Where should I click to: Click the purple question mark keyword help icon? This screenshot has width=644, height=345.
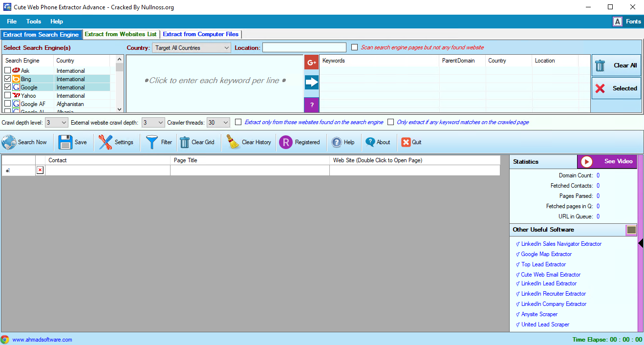click(x=312, y=105)
